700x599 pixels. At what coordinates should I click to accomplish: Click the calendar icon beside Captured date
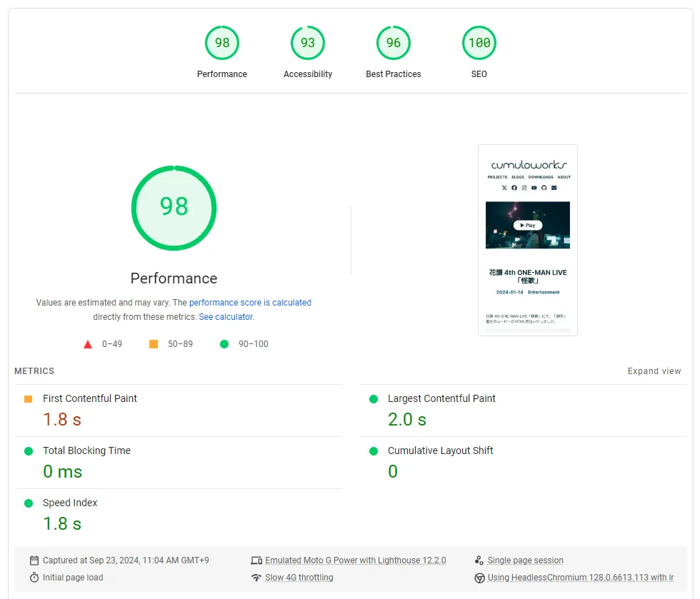tap(34, 560)
